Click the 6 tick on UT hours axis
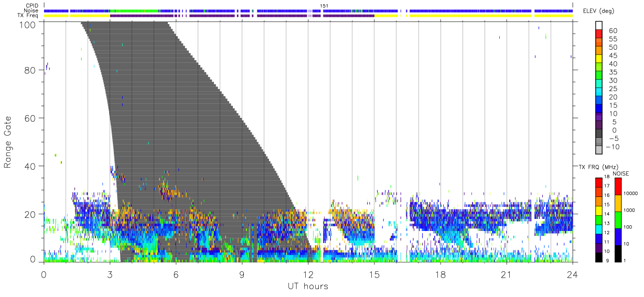The width and height of the screenshot is (644, 297). 176,274
